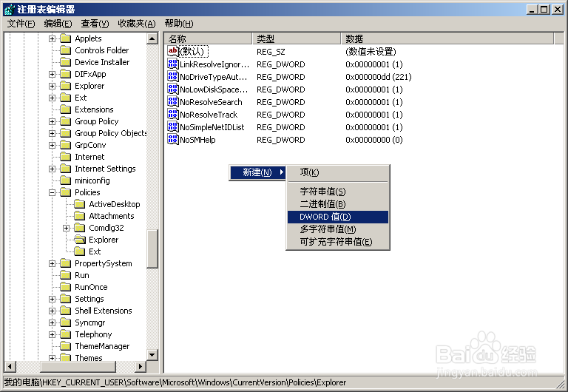Click the Internet Settings folder icon
This screenshot has width=568, height=392.
(x=66, y=169)
